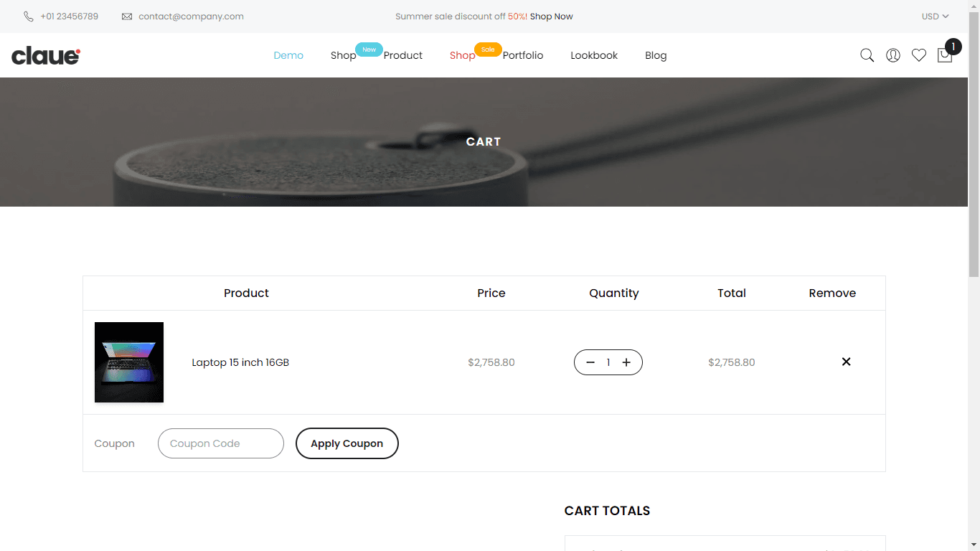This screenshot has height=551, width=980.
Task: Open the shopping bag cart icon
Action: (945, 55)
